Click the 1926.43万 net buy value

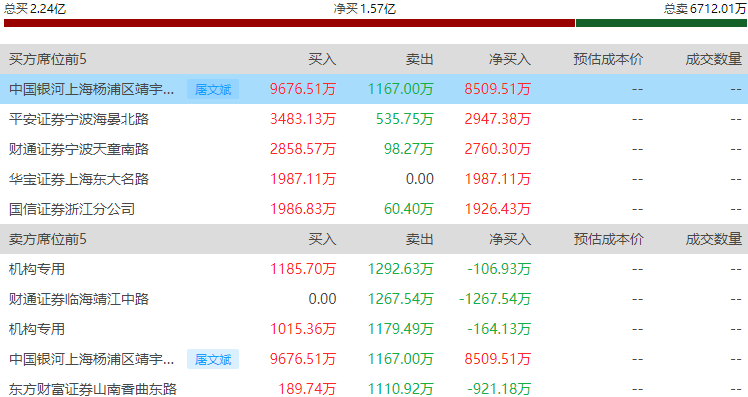tap(498, 209)
